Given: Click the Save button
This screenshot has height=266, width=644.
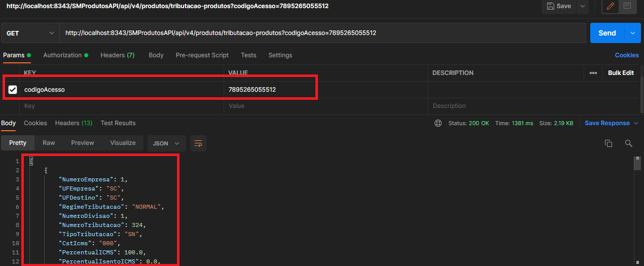Looking at the screenshot, I should 559,6.
